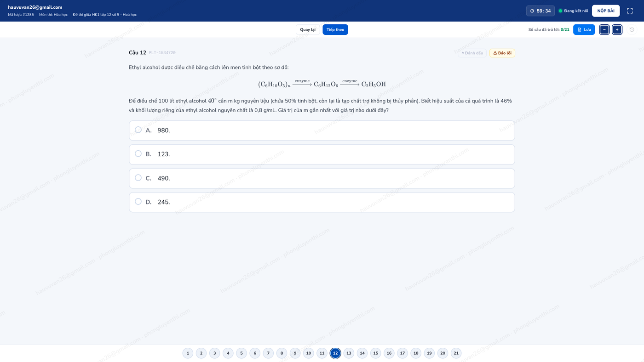Decrease font size with minus button
The height and width of the screenshot is (362, 644).
pos(604,30)
